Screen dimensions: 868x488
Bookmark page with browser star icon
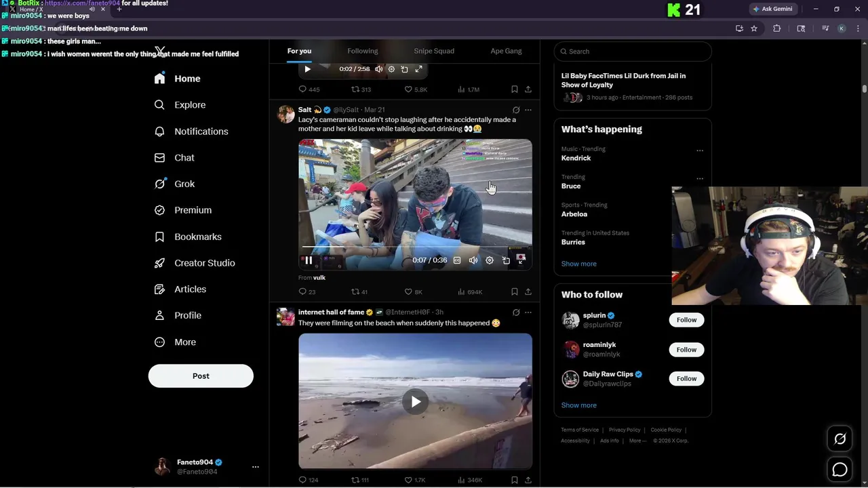[x=754, y=28]
